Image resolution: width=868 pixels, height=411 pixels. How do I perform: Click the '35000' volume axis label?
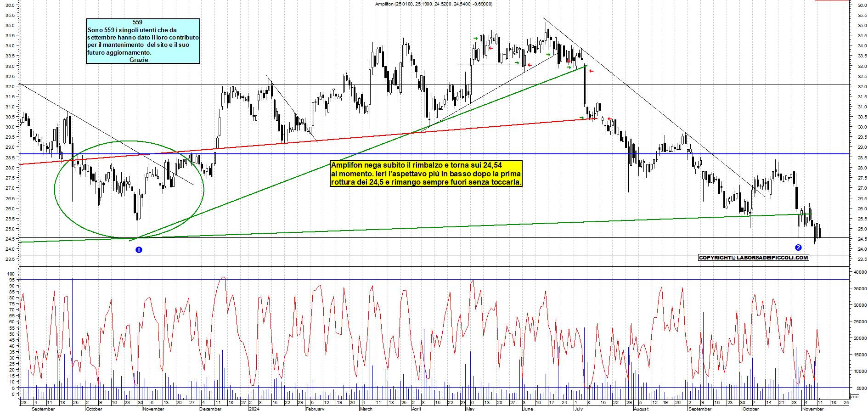click(860, 289)
